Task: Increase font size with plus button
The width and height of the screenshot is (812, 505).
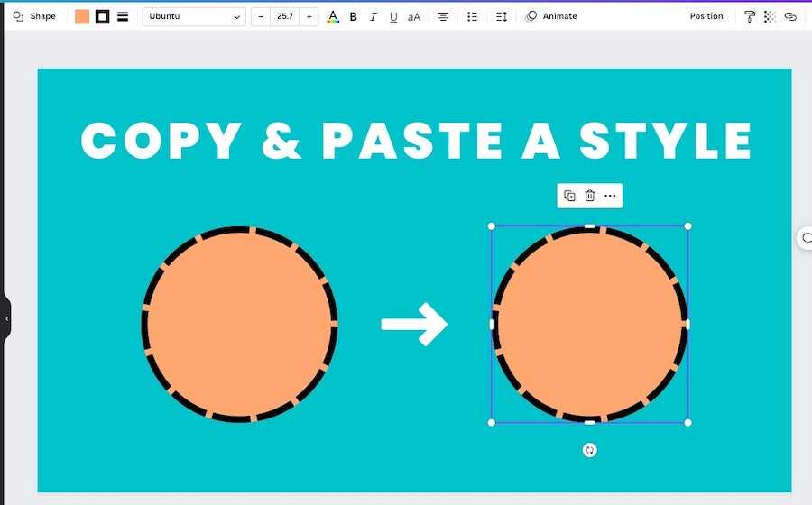Action: click(309, 16)
